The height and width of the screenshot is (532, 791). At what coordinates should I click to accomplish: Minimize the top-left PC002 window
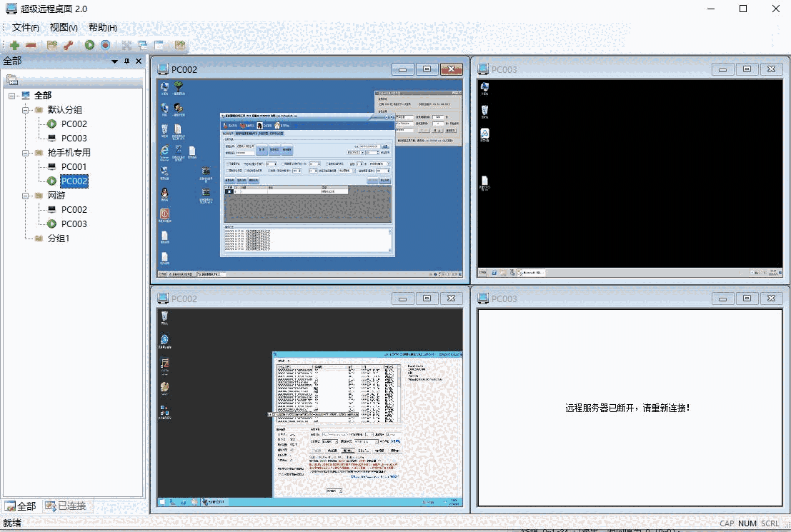point(402,69)
